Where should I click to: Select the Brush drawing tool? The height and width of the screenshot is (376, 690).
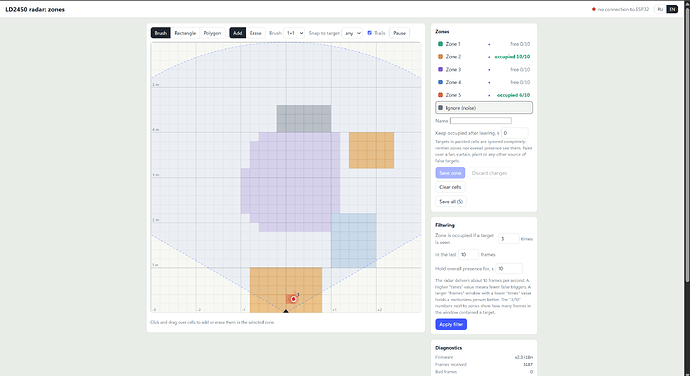point(161,33)
